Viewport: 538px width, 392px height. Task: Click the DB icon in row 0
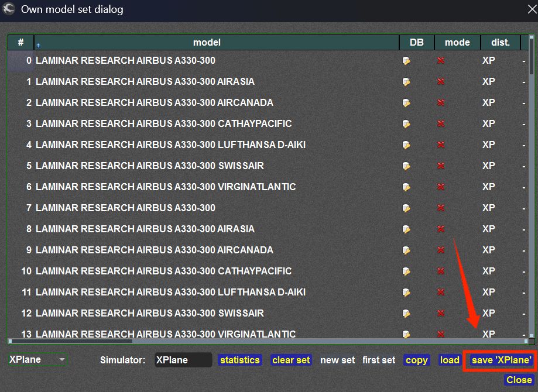coord(406,61)
